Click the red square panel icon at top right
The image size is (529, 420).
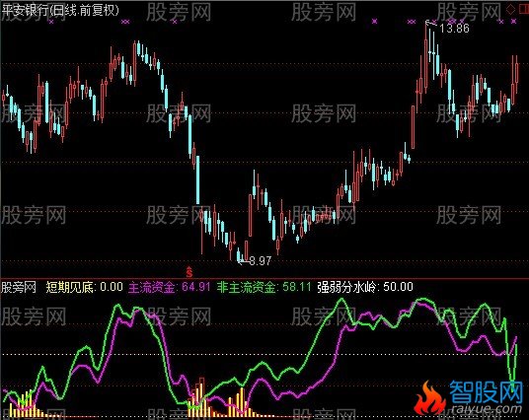(x=524, y=9)
